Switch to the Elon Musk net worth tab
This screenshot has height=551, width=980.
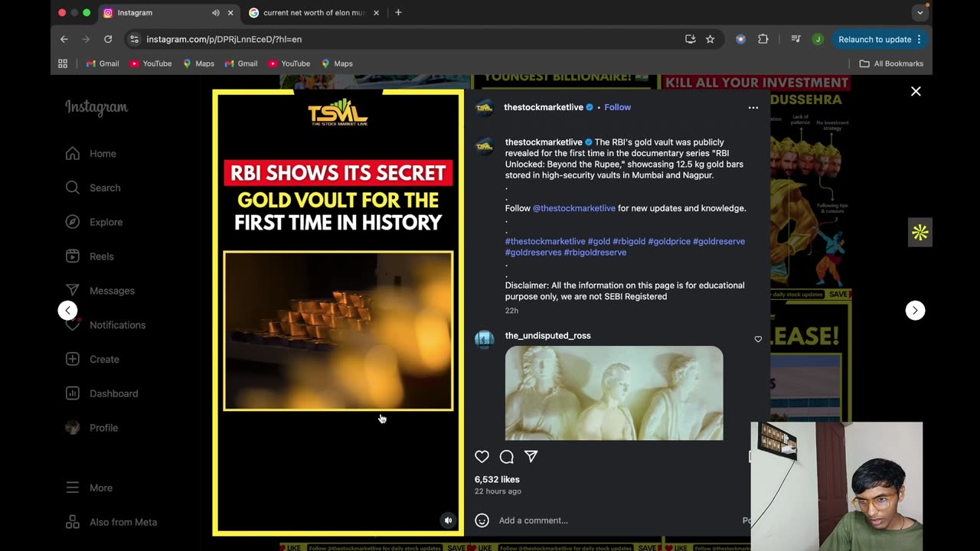pyautogui.click(x=314, y=13)
